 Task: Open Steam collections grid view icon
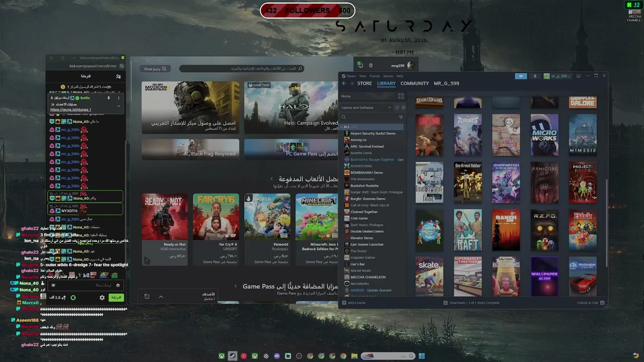[401, 96]
